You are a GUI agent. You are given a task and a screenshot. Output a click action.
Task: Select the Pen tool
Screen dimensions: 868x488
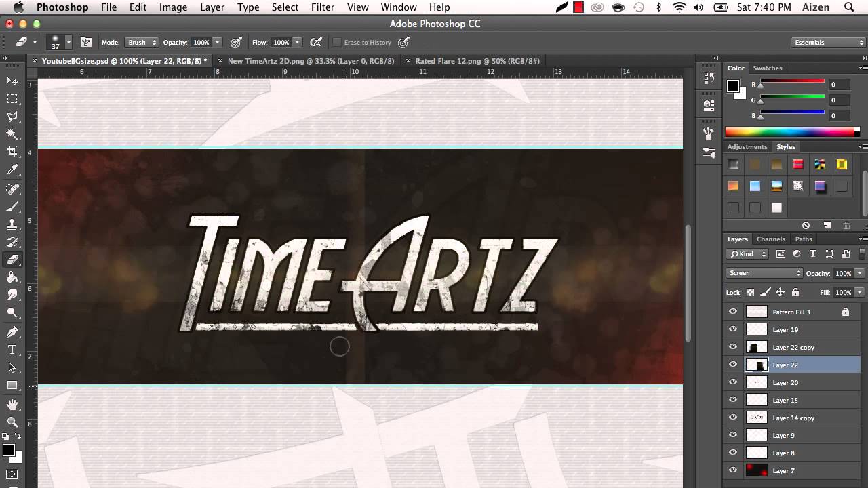tap(12, 332)
